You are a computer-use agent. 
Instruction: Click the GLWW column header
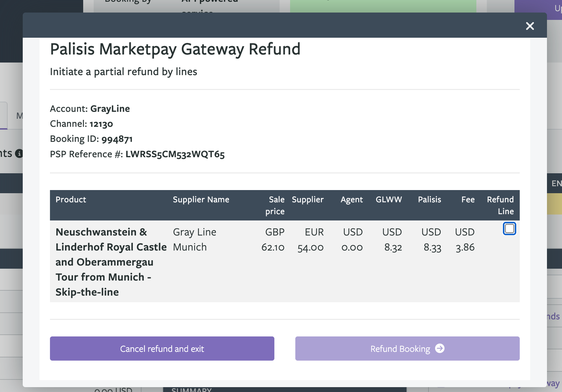(x=389, y=199)
